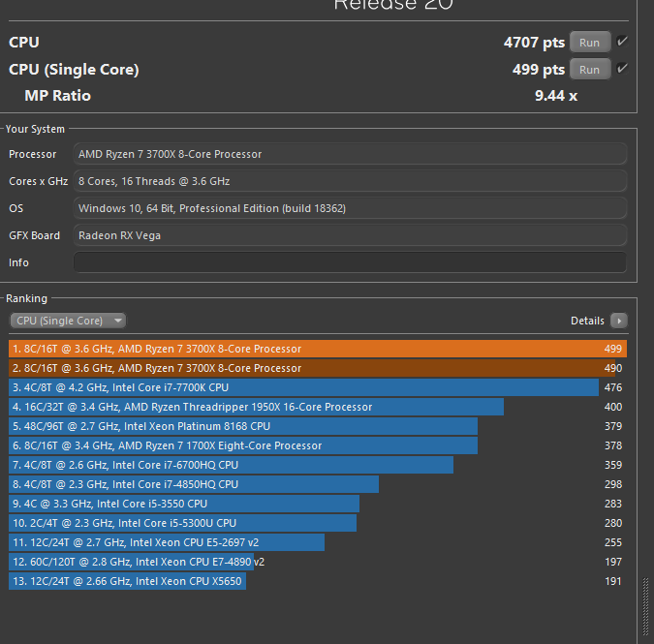The height and width of the screenshot is (644, 654).
Task: Select the Intel Core i5-5300U ranking row
Action: [x=318, y=523]
